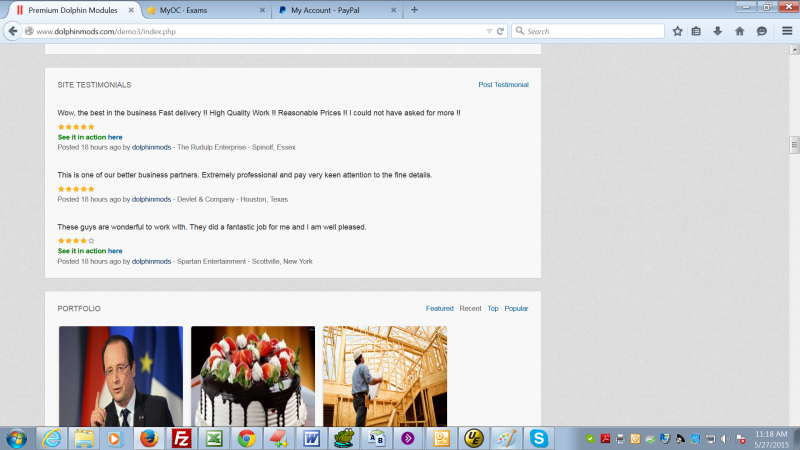
Task: Show Top portfolio items
Action: (493, 308)
